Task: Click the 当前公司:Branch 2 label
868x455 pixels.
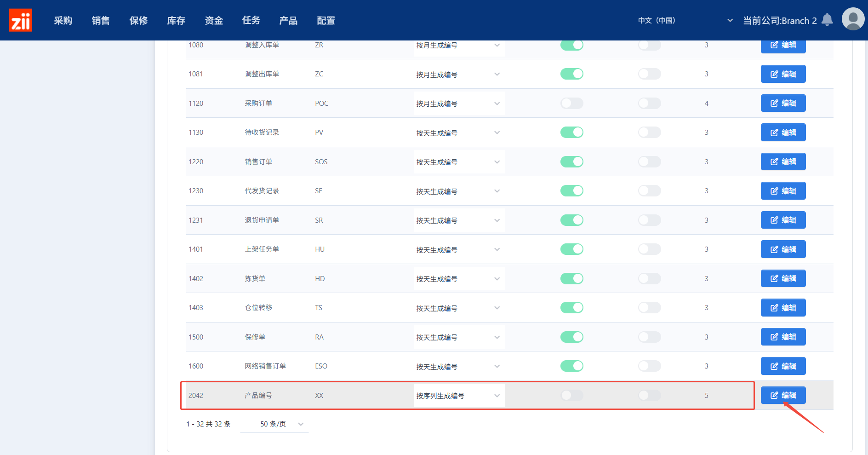Action: point(780,20)
